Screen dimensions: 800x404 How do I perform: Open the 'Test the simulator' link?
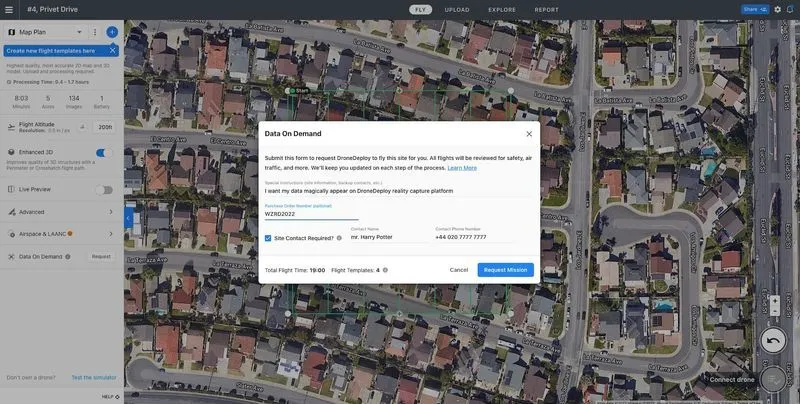click(94, 377)
